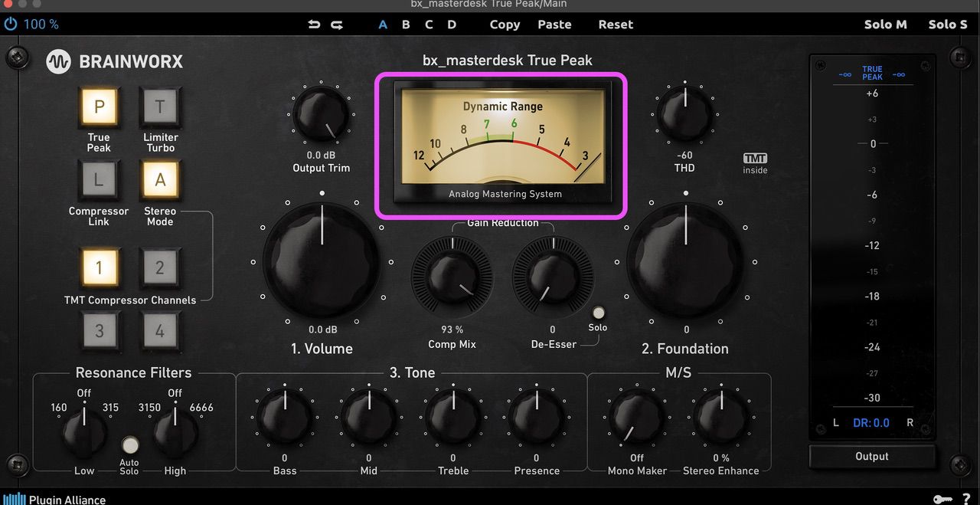Screen dimensions: 980x505
Task: Click the large Volume knob
Action: click(322, 261)
